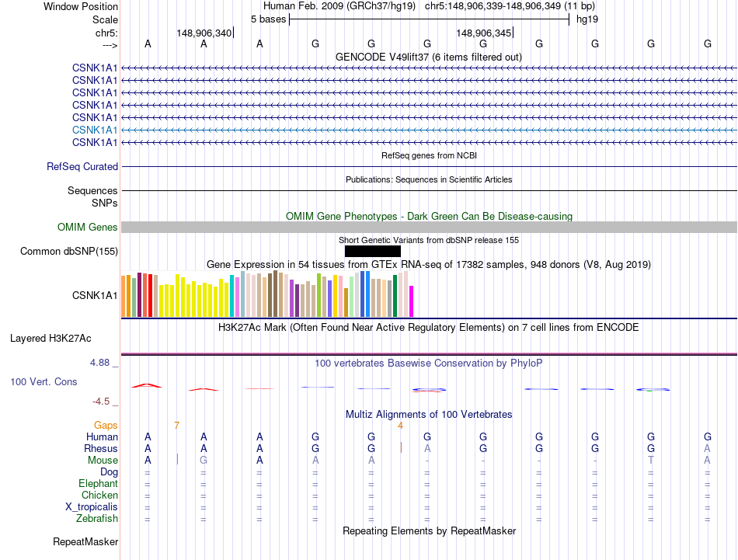Select the orange Gaps label
Screen dimensions: 738x560
click(x=106, y=425)
